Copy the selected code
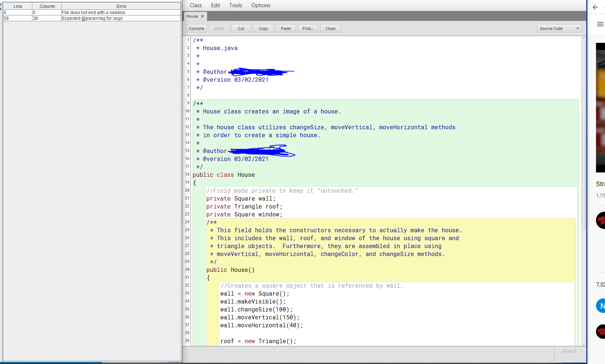Screen dimensions: 605x364 tap(263, 28)
